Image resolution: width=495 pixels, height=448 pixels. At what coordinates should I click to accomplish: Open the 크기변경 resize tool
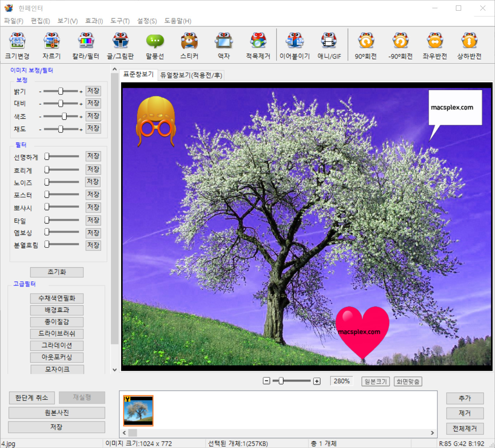click(17, 46)
